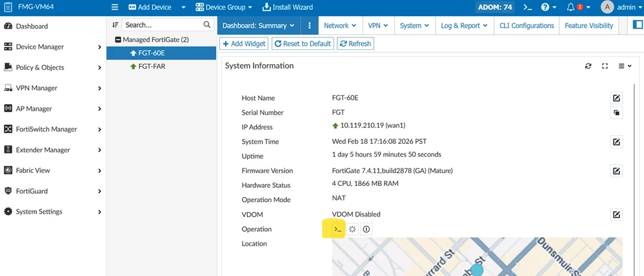
Task: Expand the Device Manager sidebar section
Action: coord(99,47)
